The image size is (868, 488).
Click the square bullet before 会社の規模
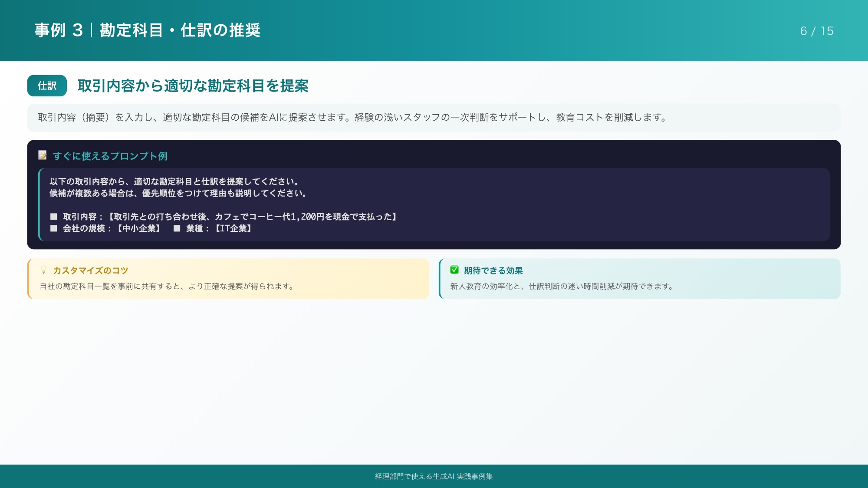click(53, 228)
